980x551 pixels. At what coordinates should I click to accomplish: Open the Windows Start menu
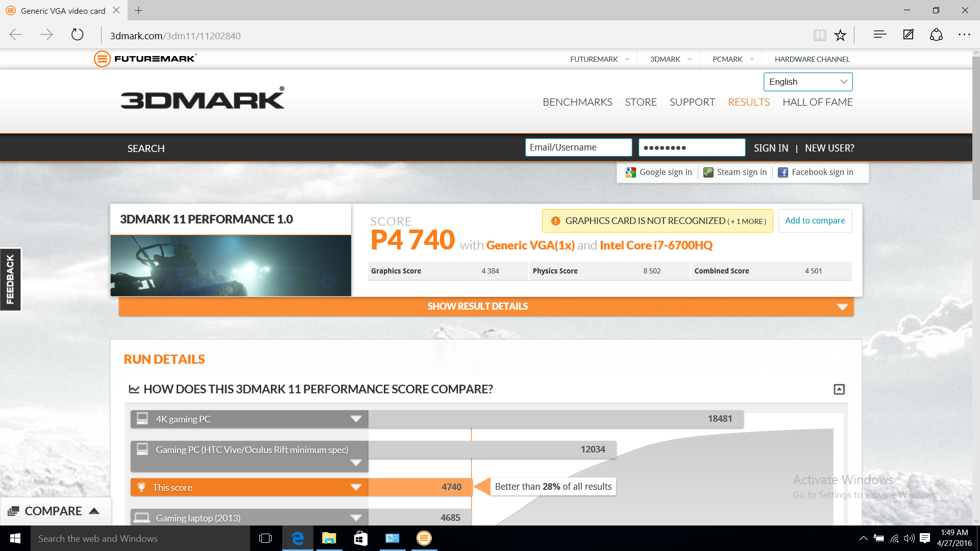pyautogui.click(x=15, y=538)
